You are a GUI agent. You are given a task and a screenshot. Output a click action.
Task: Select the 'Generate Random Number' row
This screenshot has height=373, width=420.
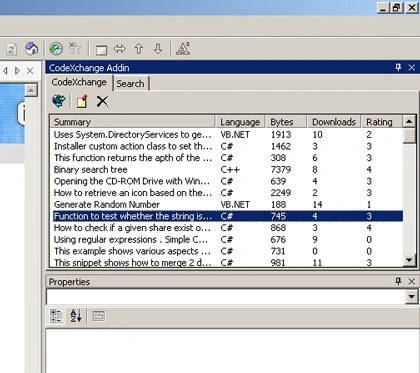tap(227, 204)
